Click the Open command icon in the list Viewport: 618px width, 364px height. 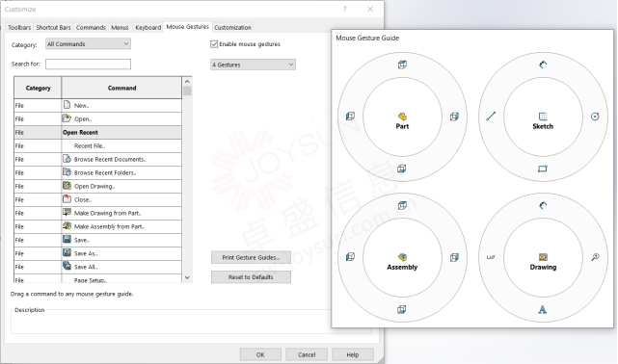click(x=67, y=118)
